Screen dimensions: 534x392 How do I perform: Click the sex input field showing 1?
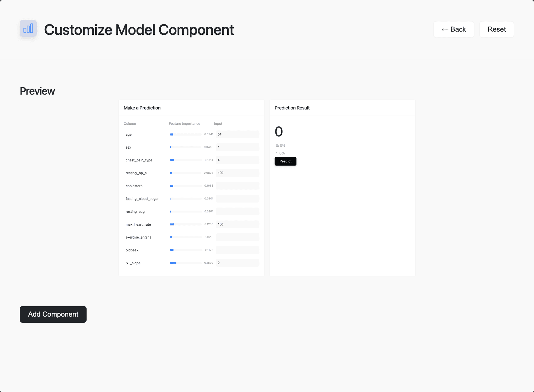tap(237, 147)
